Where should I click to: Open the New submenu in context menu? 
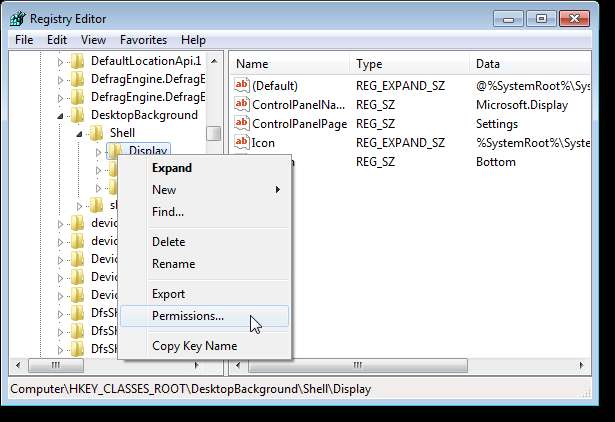click(x=204, y=190)
